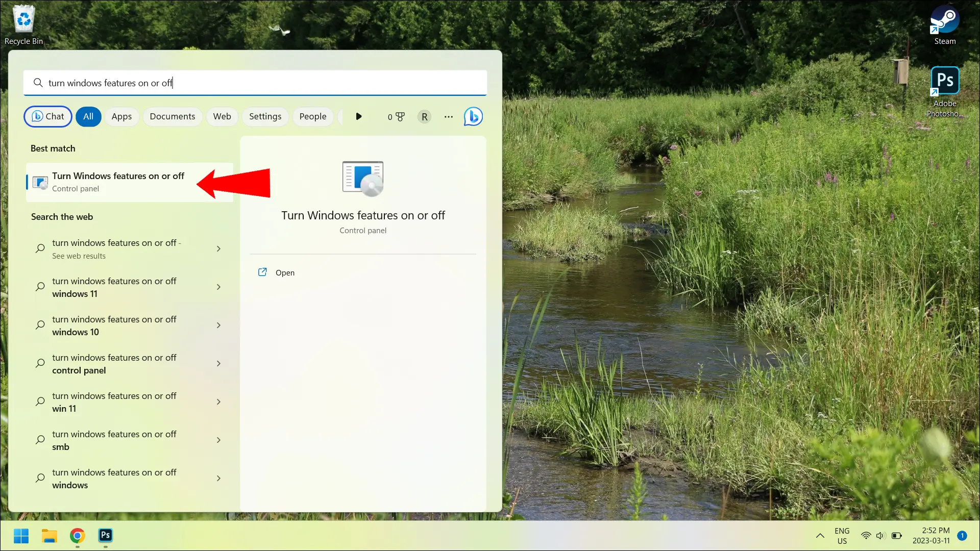Click Open for Control Panel result

(285, 272)
